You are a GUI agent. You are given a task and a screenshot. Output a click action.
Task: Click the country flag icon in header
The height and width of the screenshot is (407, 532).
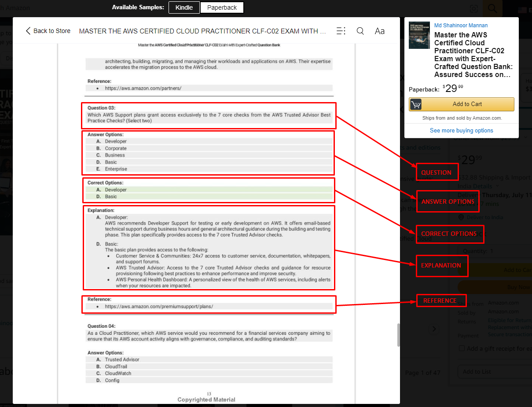coord(522,10)
